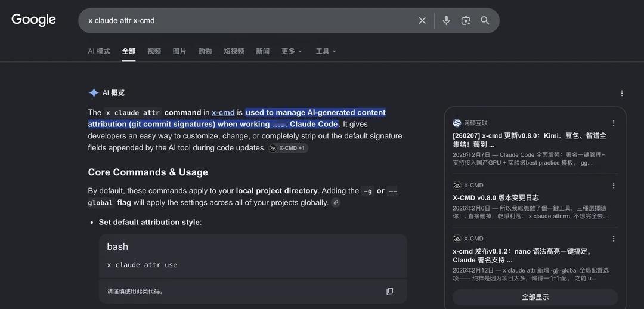This screenshot has width=644, height=309.
Task: Start voice search with microphone icon
Action: [446, 20]
